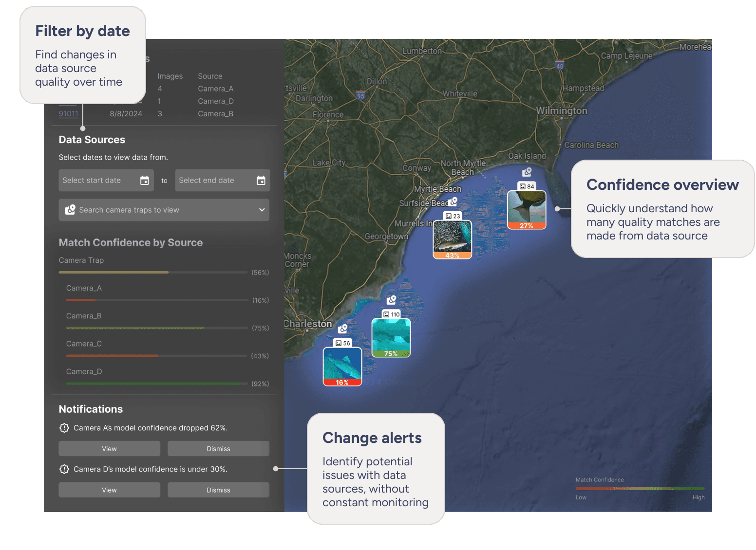The width and height of the screenshot is (756, 550).
Task: Click the image count badge showing 110
Action: point(391,314)
